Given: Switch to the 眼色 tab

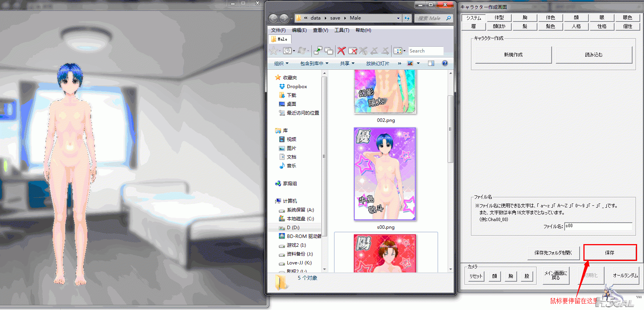Looking at the screenshot, I should point(628,18).
